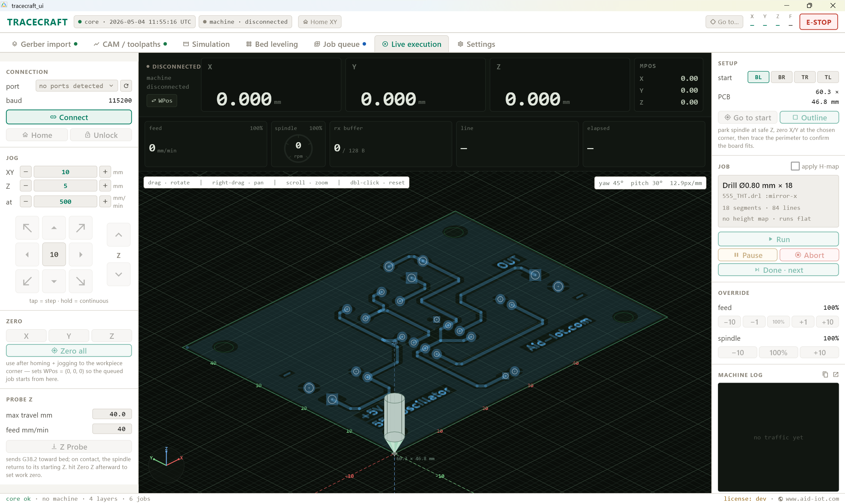Image resolution: width=845 pixels, height=504 pixels.
Task: Increase the XY jog step value
Action: [x=105, y=172]
